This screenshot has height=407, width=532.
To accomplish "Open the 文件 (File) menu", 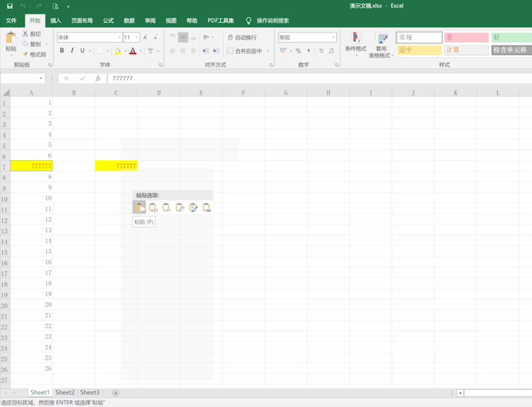I will (11, 20).
